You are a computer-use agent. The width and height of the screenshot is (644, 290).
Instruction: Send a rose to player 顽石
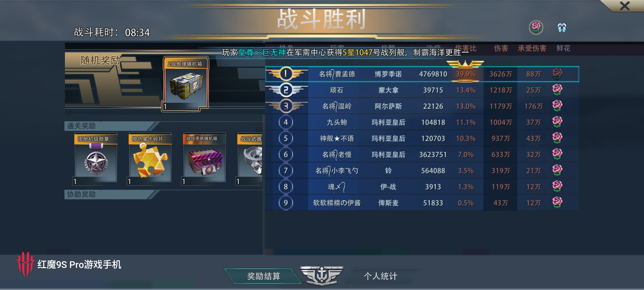click(x=557, y=90)
